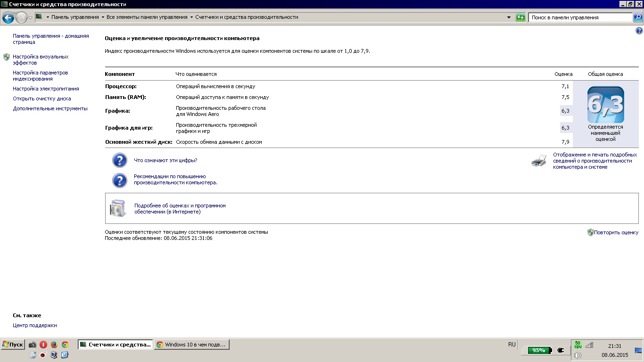Click the blue notepad quick launch icon
644x362 pixels.
tap(65, 355)
